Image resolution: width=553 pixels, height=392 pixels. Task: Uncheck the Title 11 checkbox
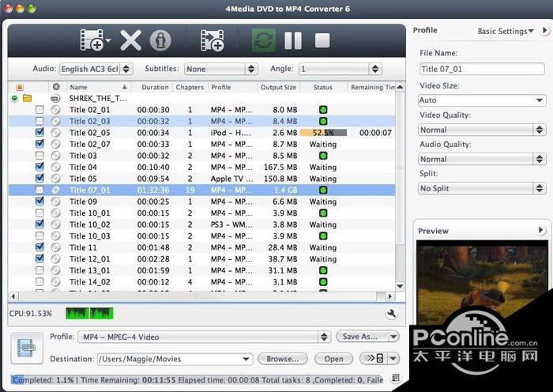point(39,247)
